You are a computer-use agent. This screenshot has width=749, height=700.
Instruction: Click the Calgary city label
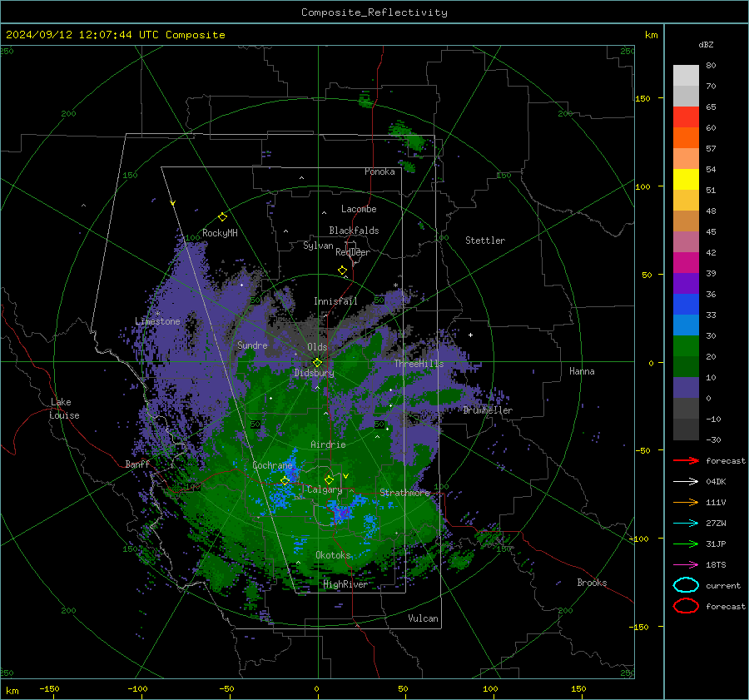point(325,489)
